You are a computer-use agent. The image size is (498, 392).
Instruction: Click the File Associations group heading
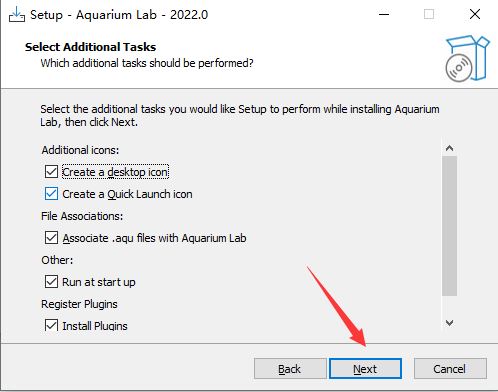coord(82,216)
